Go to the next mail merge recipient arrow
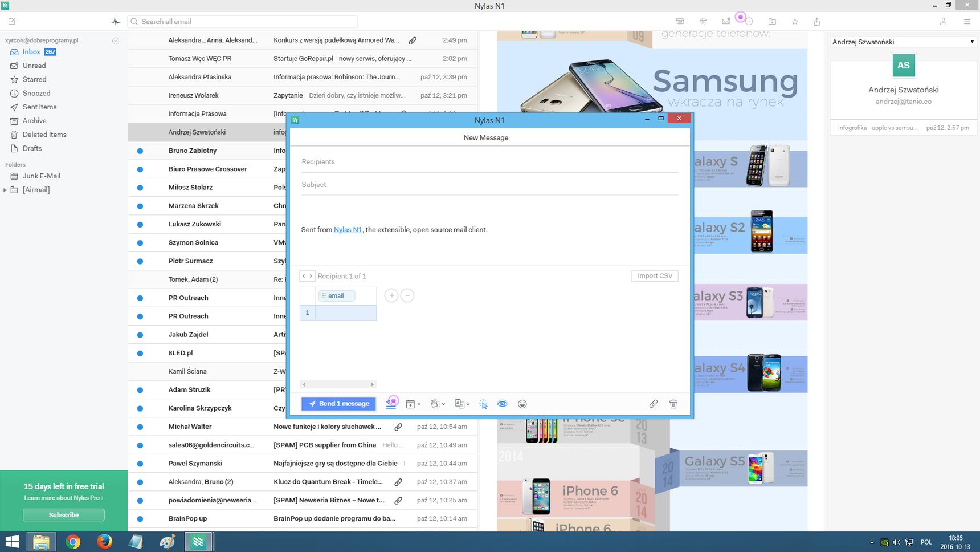Viewport: 980px width, 552px height. tap(311, 276)
